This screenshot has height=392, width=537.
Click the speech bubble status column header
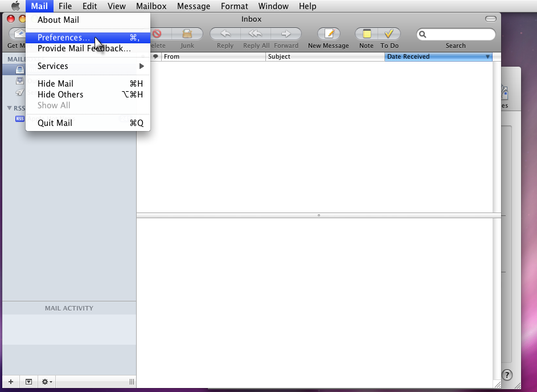point(155,56)
